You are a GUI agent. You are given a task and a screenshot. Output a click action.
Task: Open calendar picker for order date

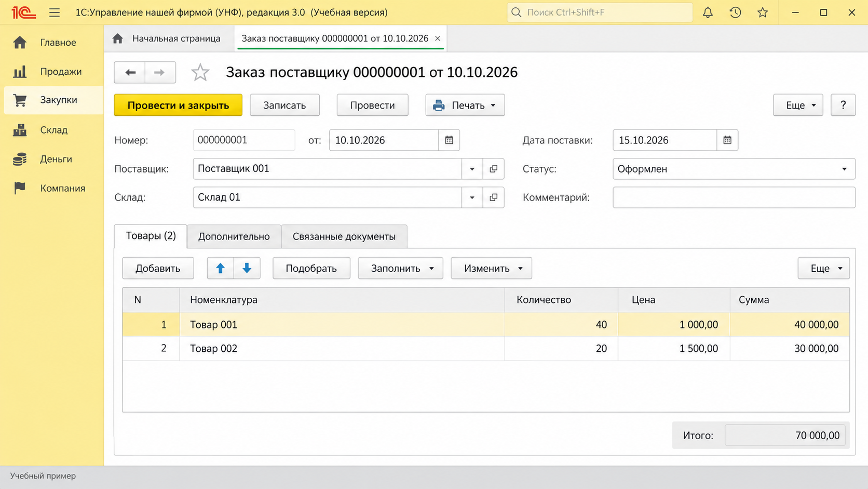click(449, 140)
